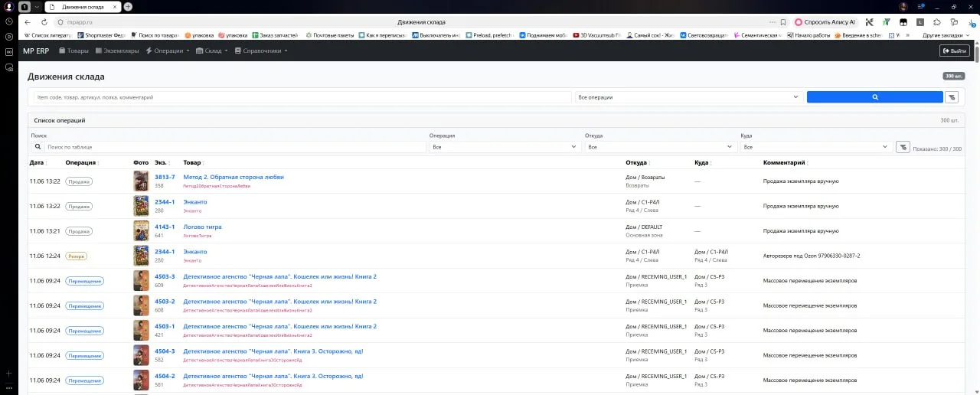
Task: Expand the Справочники dropdown menu
Action: coord(261,51)
